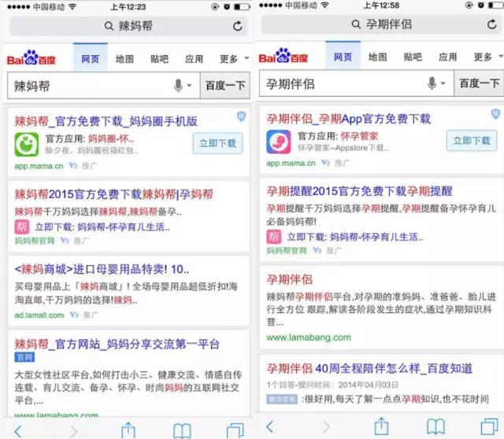Open share sheet in left browser

[128, 430]
